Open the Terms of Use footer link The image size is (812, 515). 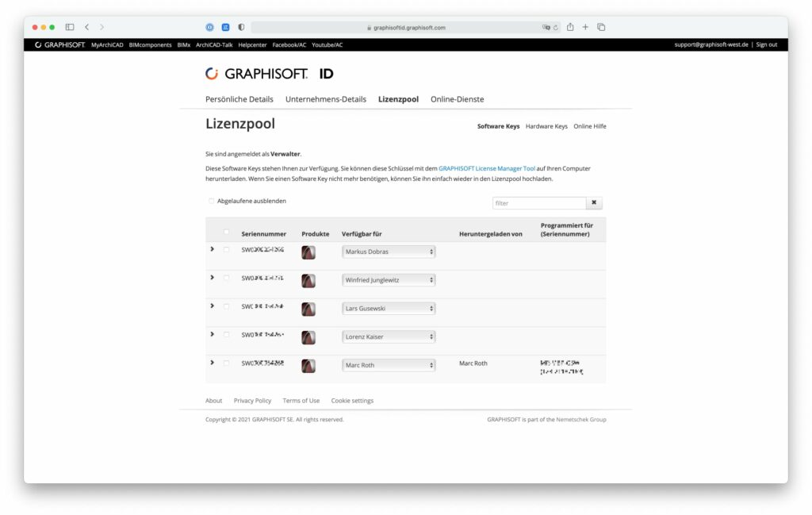click(301, 401)
